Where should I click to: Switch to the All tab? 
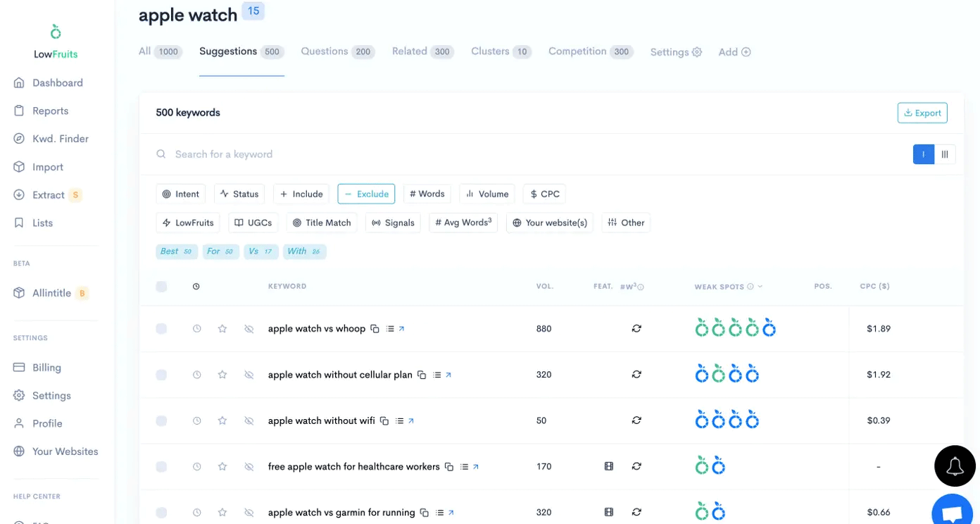pyautogui.click(x=161, y=51)
